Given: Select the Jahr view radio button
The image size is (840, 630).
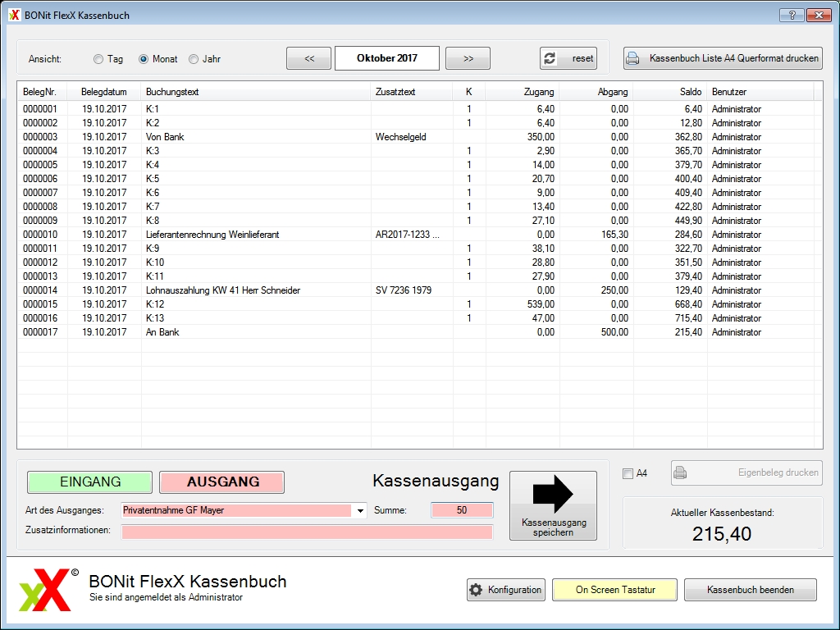Looking at the screenshot, I should click(x=194, y=59).
